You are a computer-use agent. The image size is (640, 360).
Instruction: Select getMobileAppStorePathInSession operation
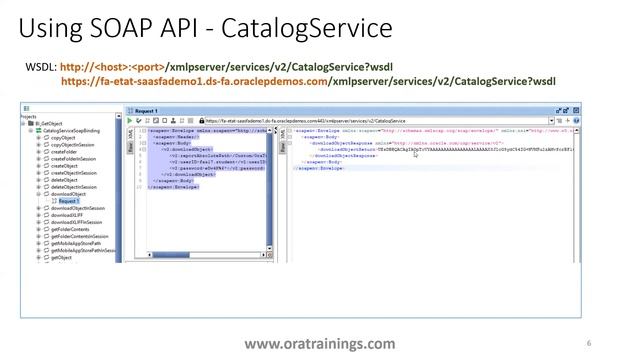tap(83, 251)
